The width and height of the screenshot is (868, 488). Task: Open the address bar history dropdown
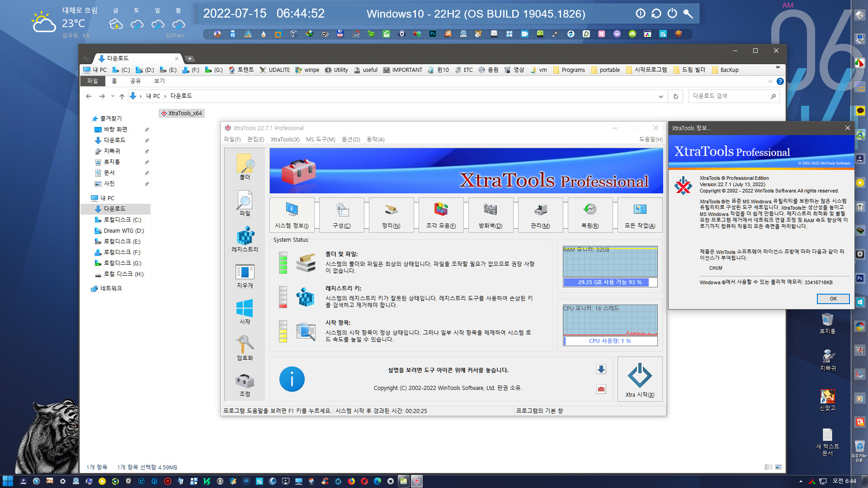[x=661, y=96]
